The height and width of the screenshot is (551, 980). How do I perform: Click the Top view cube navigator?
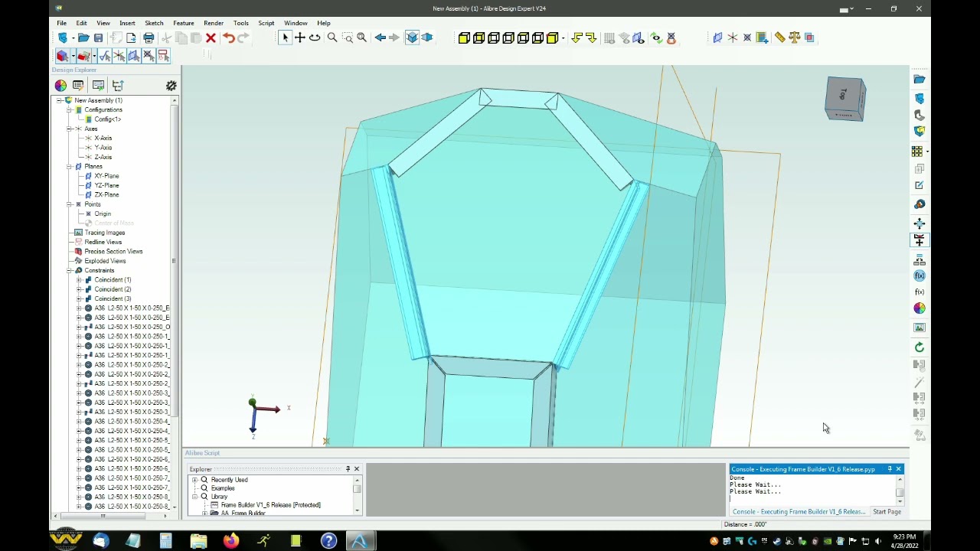tap(845, 99)
